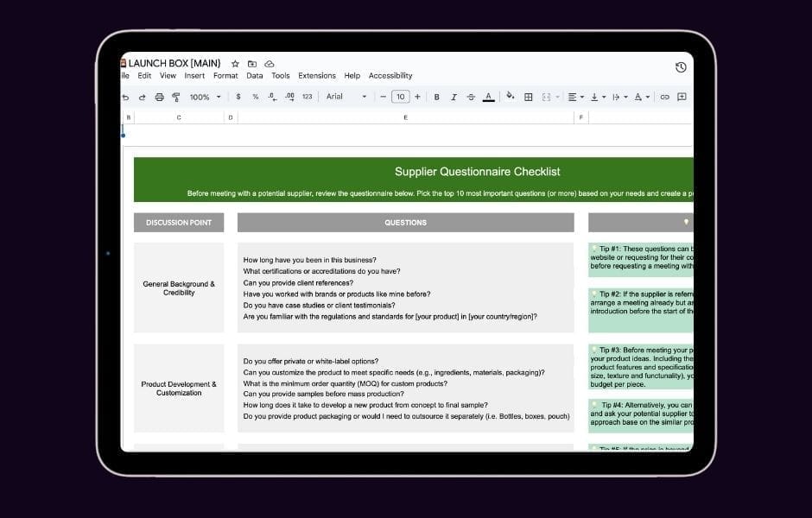Screen dimensions: 812x518
Task: Open the borders tool
Action: point(528,97)
